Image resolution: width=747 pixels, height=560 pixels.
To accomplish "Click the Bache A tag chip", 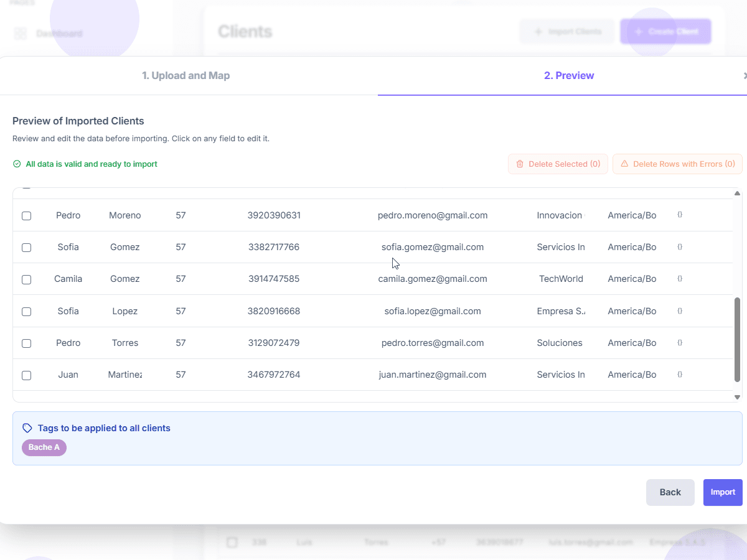I will 44,447.
